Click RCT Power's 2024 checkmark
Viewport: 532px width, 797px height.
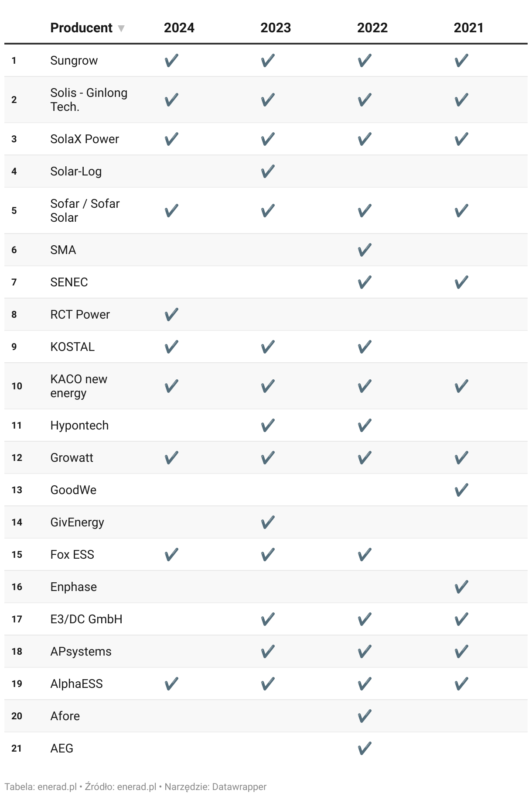point(171,314)
